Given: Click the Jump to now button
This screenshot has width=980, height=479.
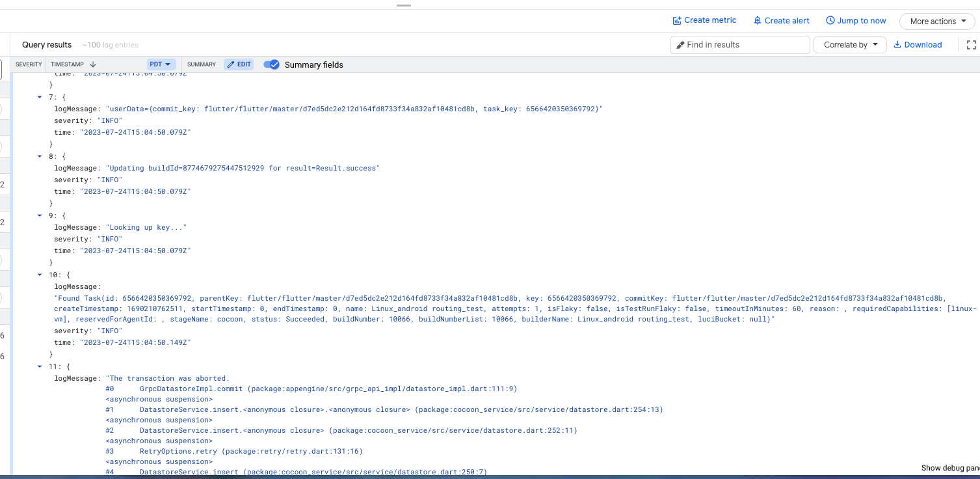Looking at the screenshot, I should [856, 21].
